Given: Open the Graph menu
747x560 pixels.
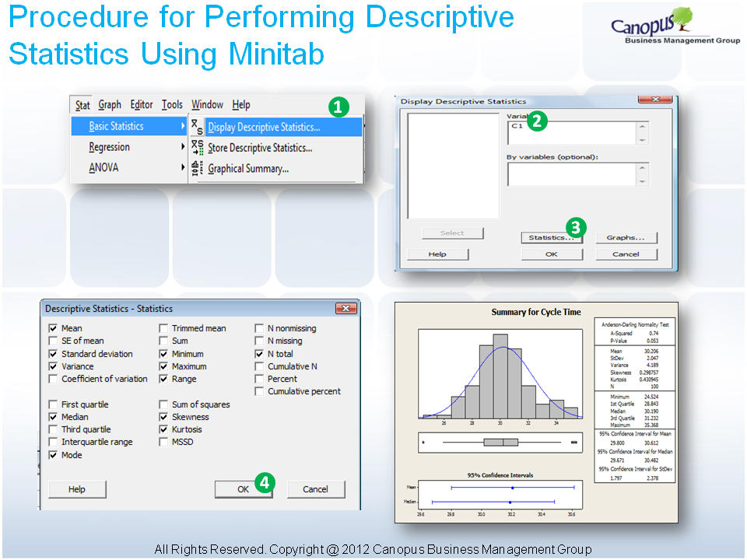Looking at the screenshot, I should click(x=110, y=105).
